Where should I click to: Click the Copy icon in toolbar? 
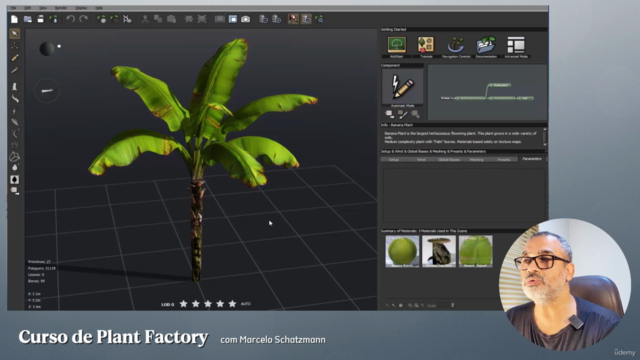point(158,19)
